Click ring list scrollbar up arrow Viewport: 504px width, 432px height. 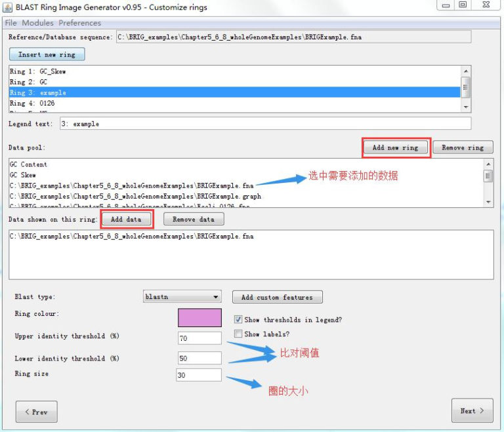[466, 71]
